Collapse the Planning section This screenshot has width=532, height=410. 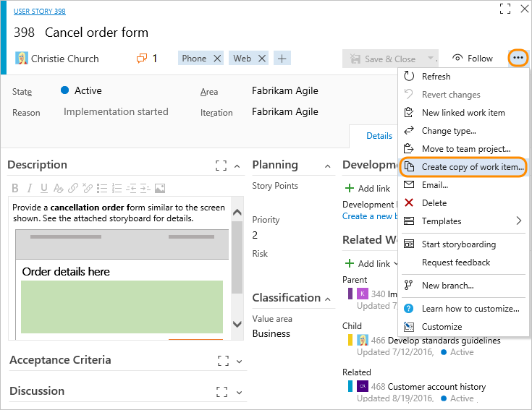(327, 166)
